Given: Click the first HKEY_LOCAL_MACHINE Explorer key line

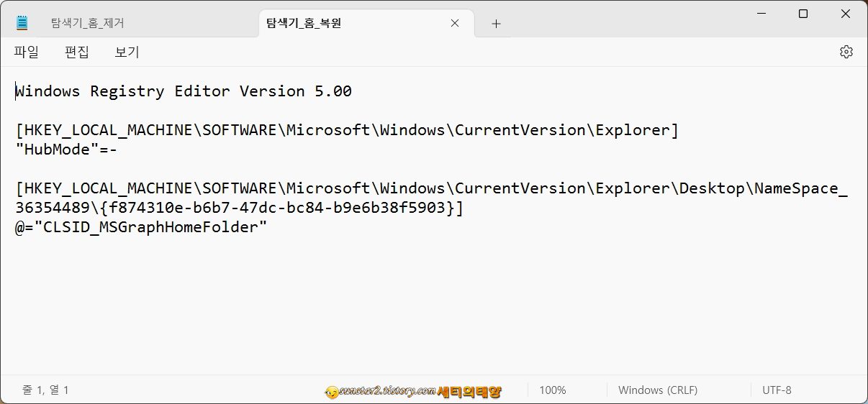Looking at the screenshot, I should tap(347, 130).
